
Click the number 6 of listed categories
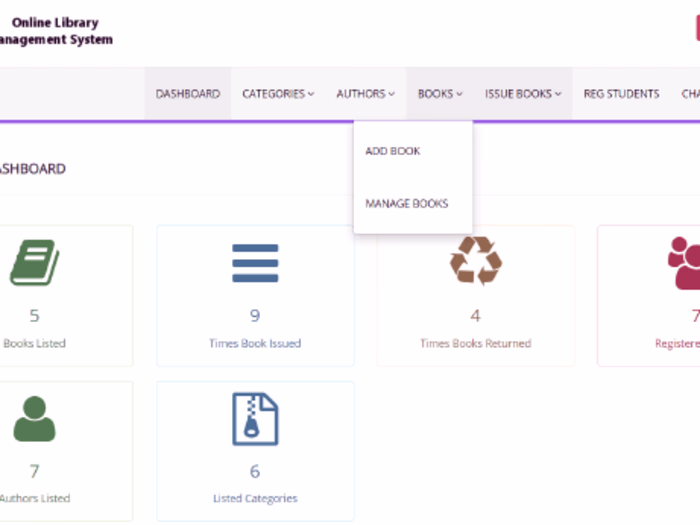click(255, 471)
